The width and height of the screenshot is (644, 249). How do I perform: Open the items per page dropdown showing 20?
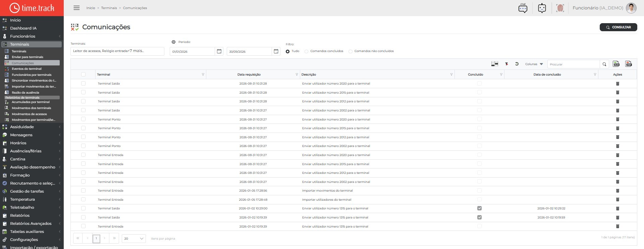point(133,238)
